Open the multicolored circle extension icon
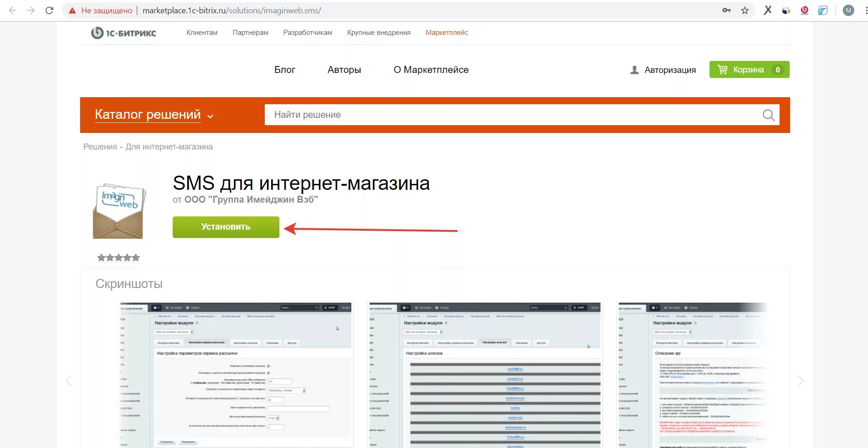 [x=786, y=10]
